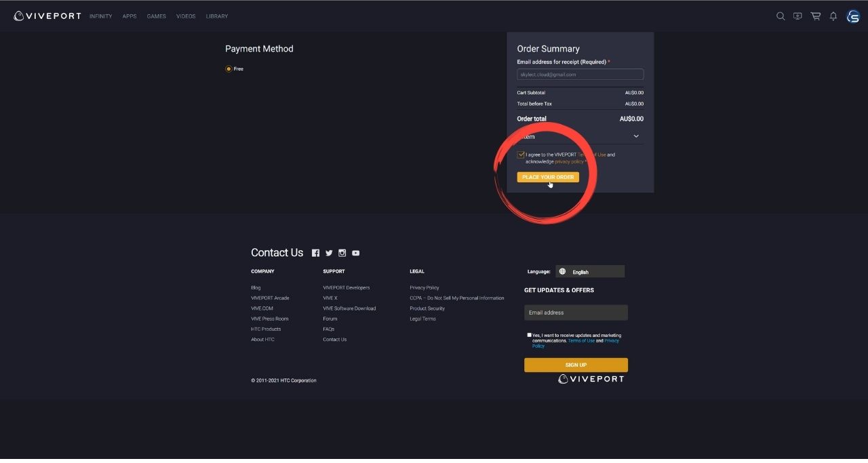Image resolution: width=868 pixels, height=463 pixels.
Task: Click the SIGN UP button
Action: point(576,365)
